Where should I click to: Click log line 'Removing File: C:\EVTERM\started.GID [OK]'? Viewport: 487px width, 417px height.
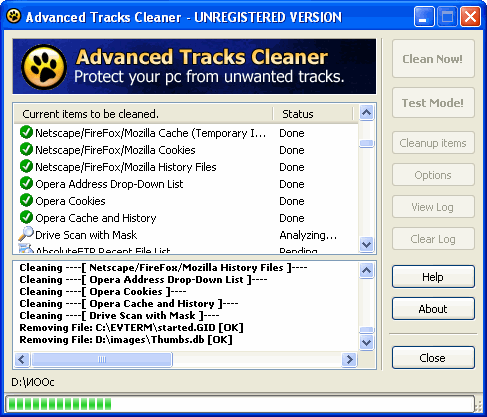131,328
